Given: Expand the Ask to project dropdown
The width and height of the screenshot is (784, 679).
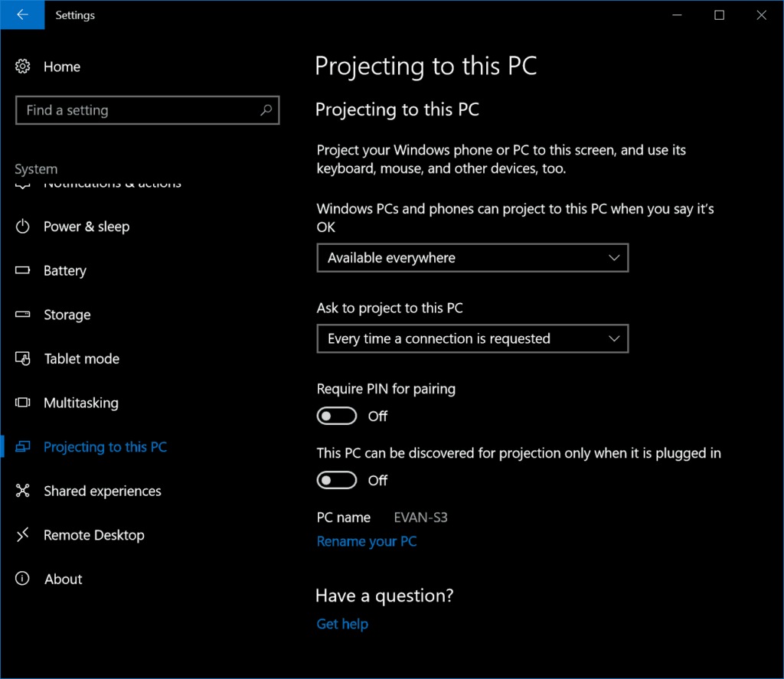Looking at the screenshot, I should point(472,338).
